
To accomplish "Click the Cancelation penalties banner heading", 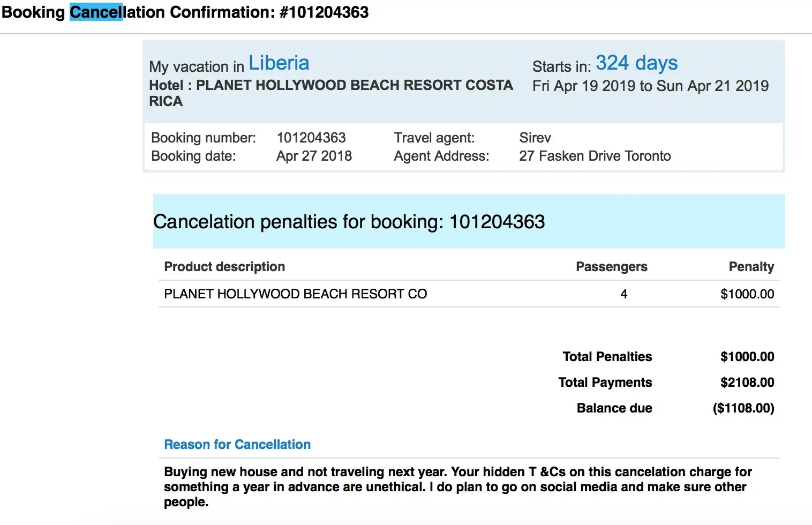I will click(x=349, y=222).
